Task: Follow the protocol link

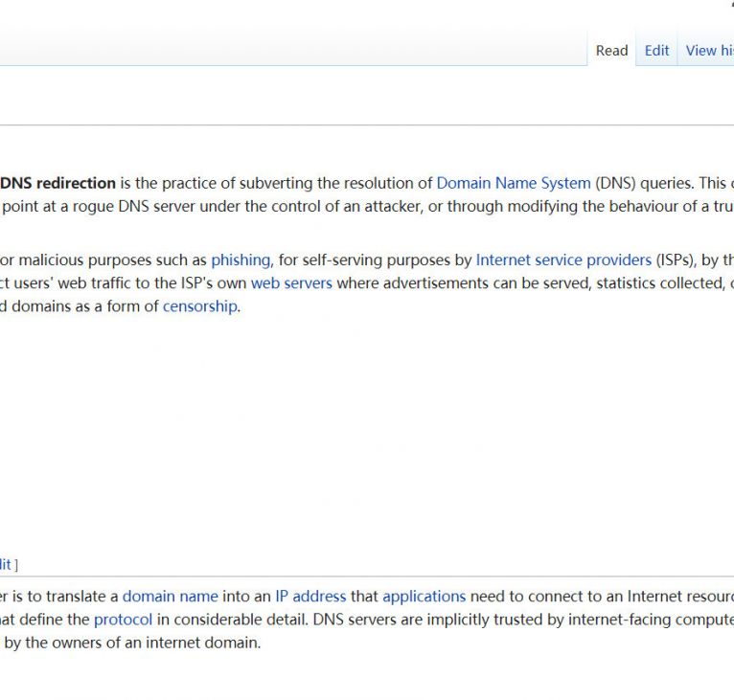Action: click(123, 620)
